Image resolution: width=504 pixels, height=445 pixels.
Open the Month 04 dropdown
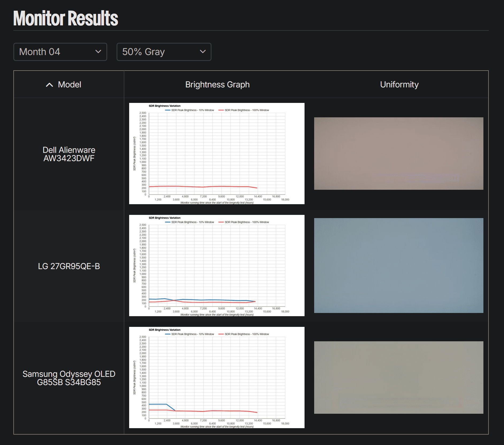pos(60,52)
